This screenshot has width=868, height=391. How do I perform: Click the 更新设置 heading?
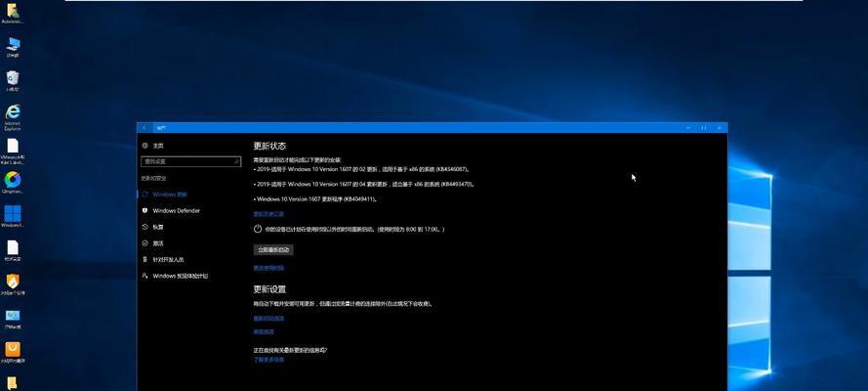269,289
